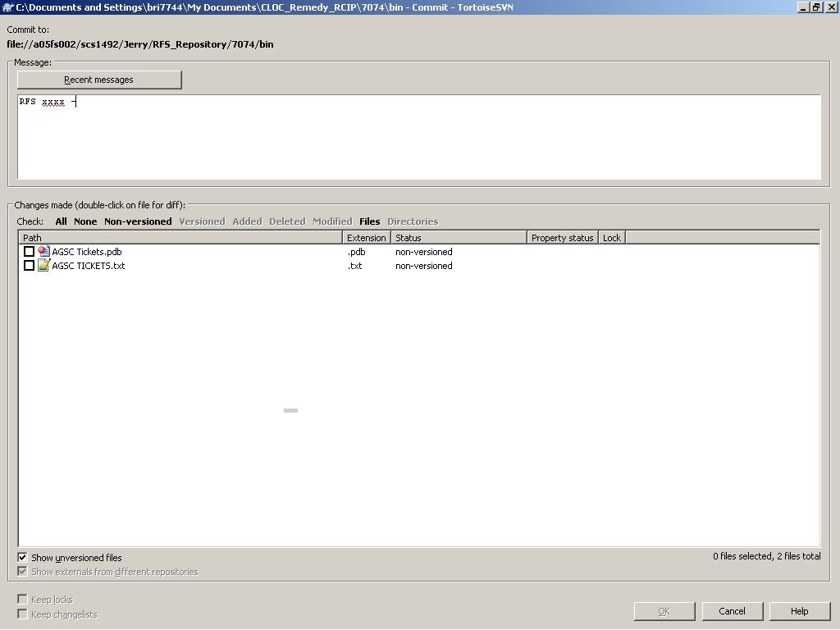This screenshot has height=630, width=840.
Task: Toggle the Keep locks checkbox
Action: pos(22,599)
